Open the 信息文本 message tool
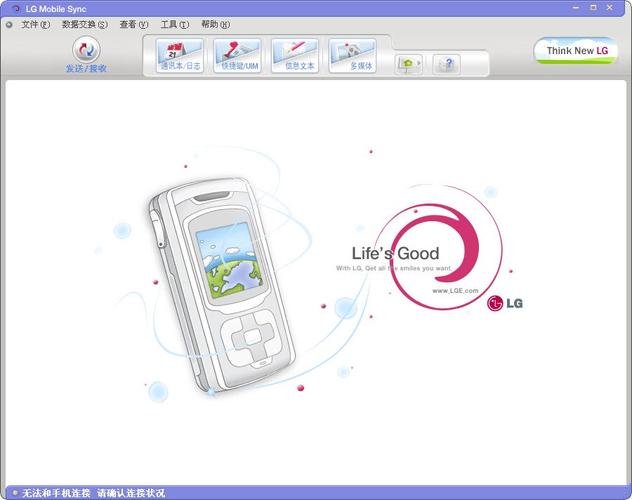 [x=295, y=56]
